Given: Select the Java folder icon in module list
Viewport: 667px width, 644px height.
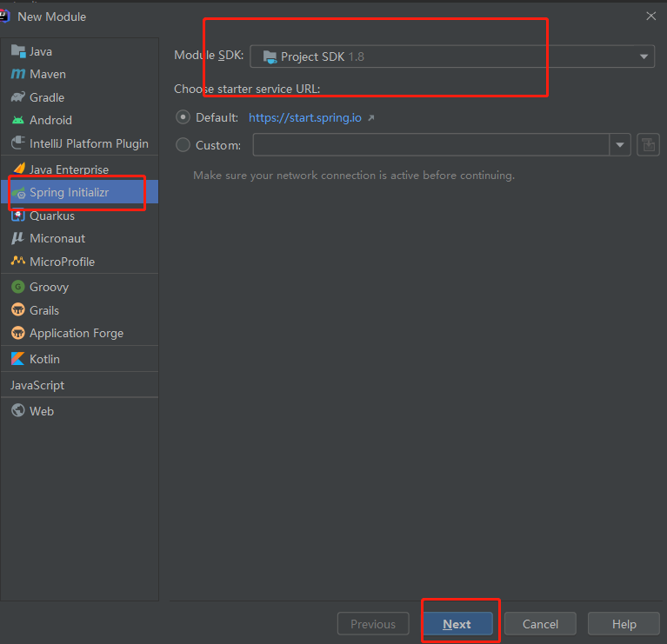Looking at the screenshot, I should (x=18, y=51).
